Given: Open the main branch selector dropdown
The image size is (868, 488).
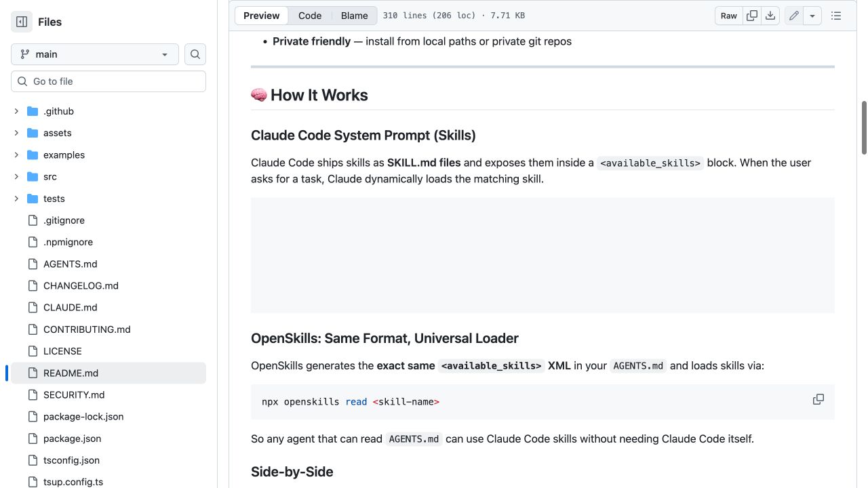Looking at the screenshot, I should (x=95, y=54).
